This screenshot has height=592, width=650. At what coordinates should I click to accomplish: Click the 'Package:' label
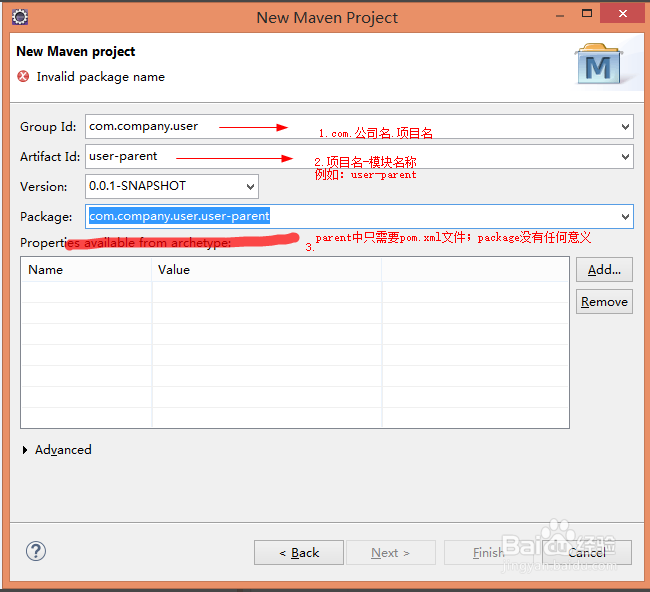pos(46,217)
